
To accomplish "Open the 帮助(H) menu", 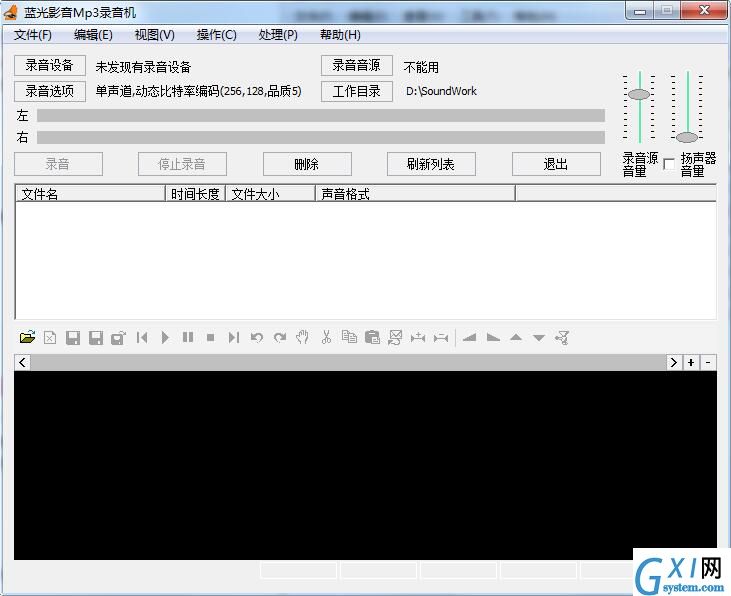I will tap(340, 35).
